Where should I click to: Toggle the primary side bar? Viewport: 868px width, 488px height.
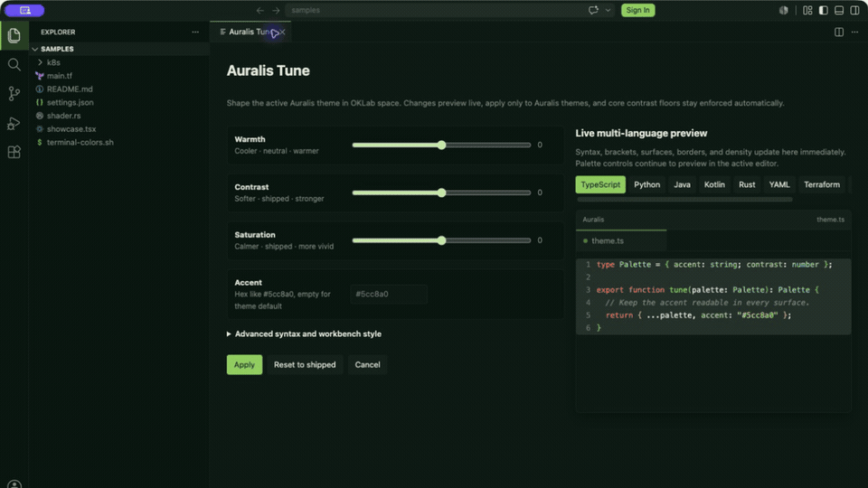point(823,10)
